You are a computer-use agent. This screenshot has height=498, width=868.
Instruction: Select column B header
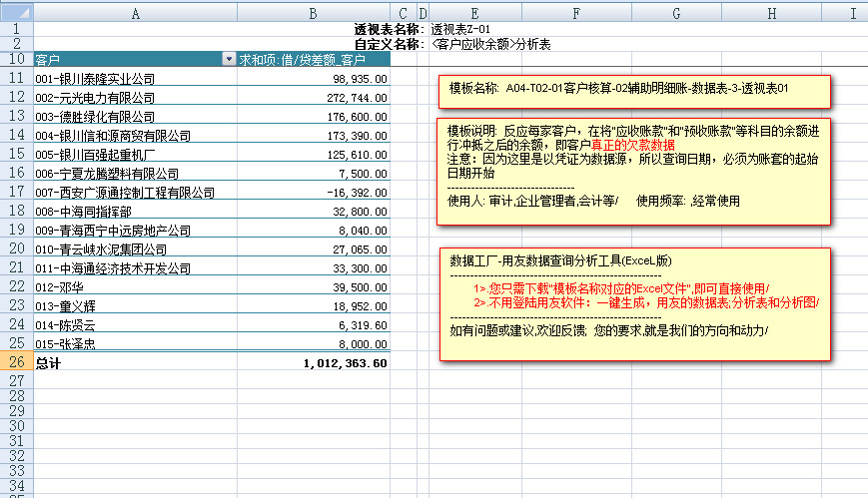coord(313,13)
